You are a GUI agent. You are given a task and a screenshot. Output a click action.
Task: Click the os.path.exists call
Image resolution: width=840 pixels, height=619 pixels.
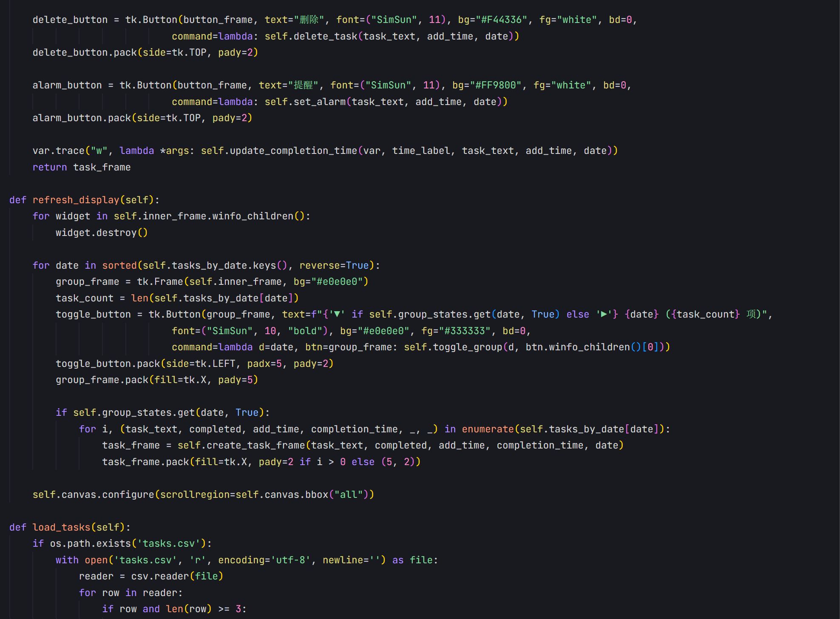(90, 543)
